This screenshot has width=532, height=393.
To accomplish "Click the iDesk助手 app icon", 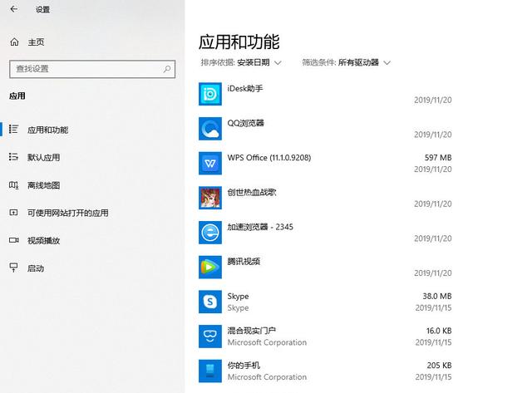I will (210, 94).
